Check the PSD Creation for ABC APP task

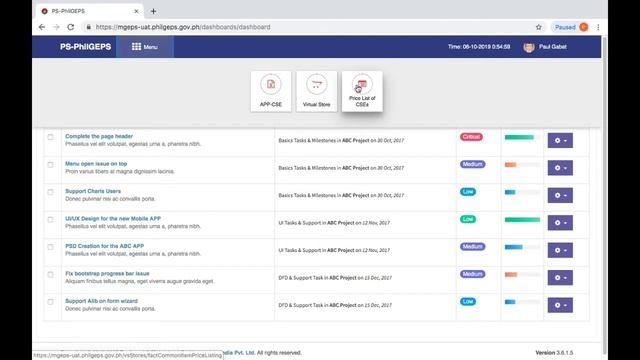(x=51, y=247)
